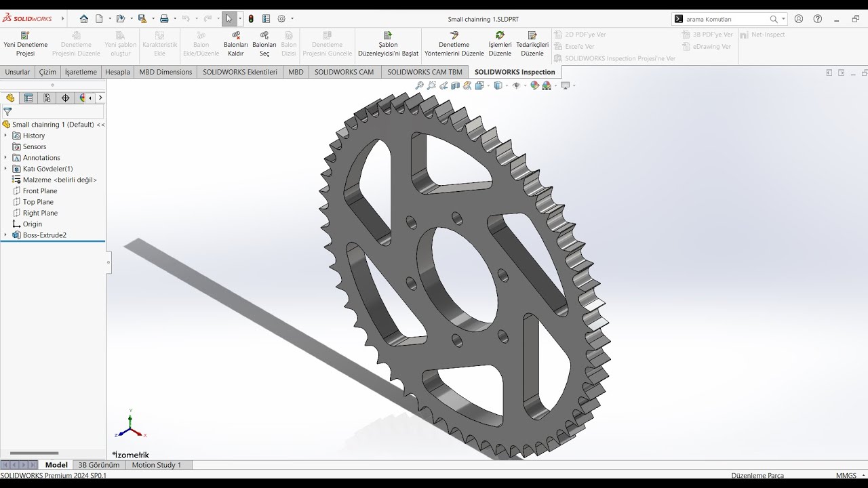Switch to FeatureManager design tree tab

(10, 98)
